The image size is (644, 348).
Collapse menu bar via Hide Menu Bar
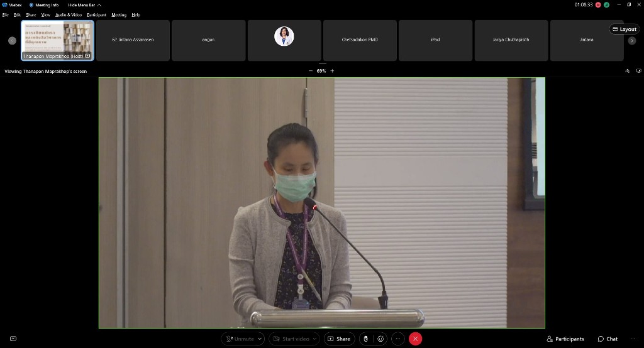(x=84, y=5)
